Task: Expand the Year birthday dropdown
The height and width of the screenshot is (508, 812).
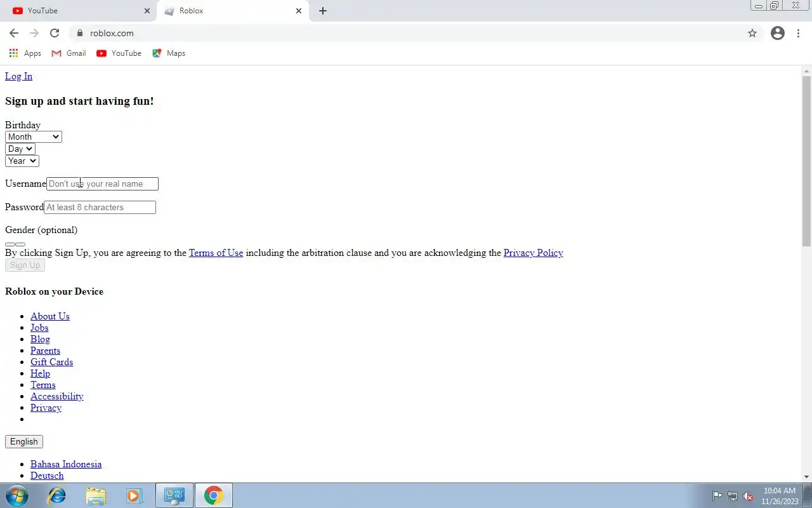Action: [22, 161]
